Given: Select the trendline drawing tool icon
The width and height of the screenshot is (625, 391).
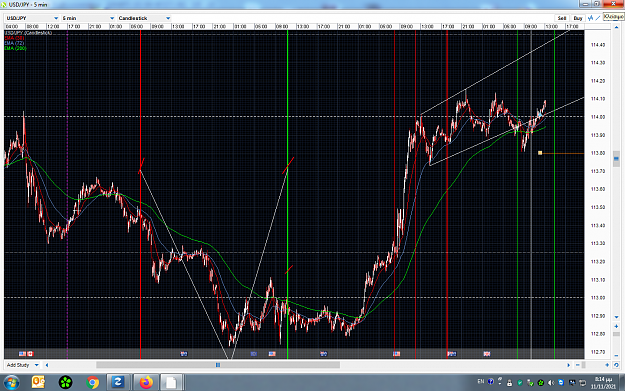Looking at the screenshot, I should click(x=598, y=18).
